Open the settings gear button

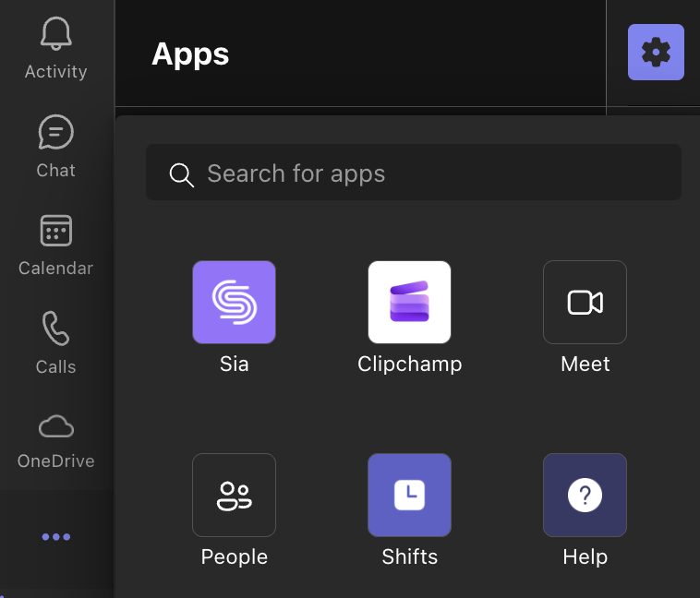(656, 53)
